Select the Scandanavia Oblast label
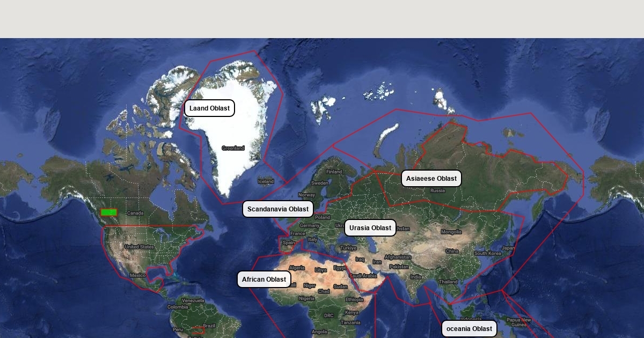Screen dimensions: 644x338 277,209
